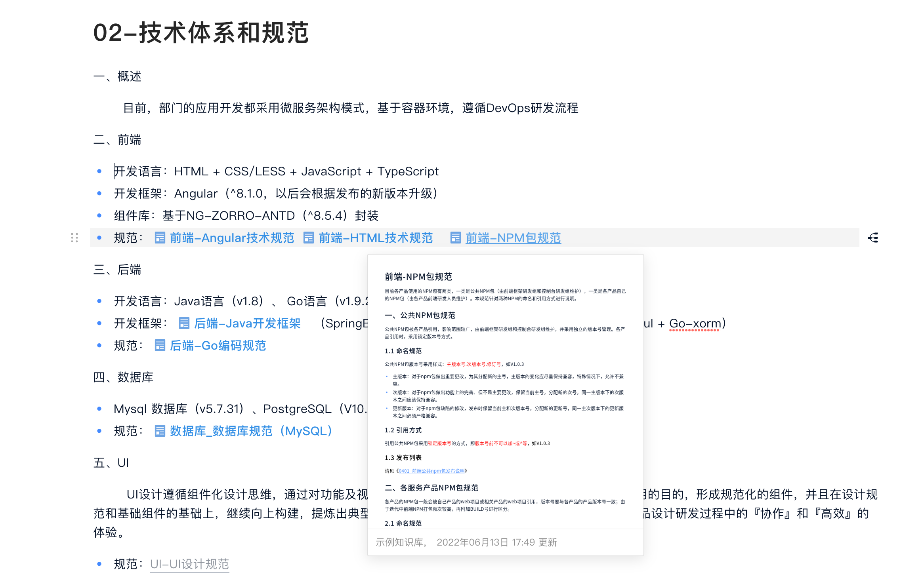Open the 后端–Java开发框架 link
The image size is (924, 582).
pyautogui.click(x=247, y=323)
